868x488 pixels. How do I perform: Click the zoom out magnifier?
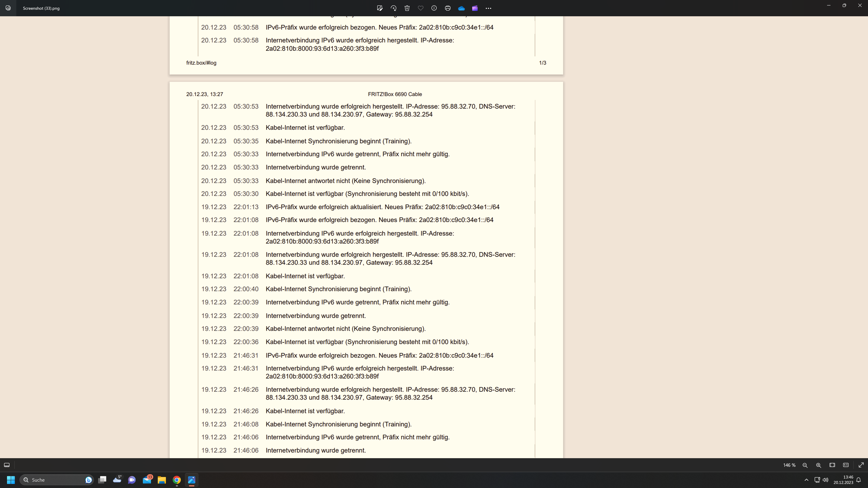[x=805, y=465]
